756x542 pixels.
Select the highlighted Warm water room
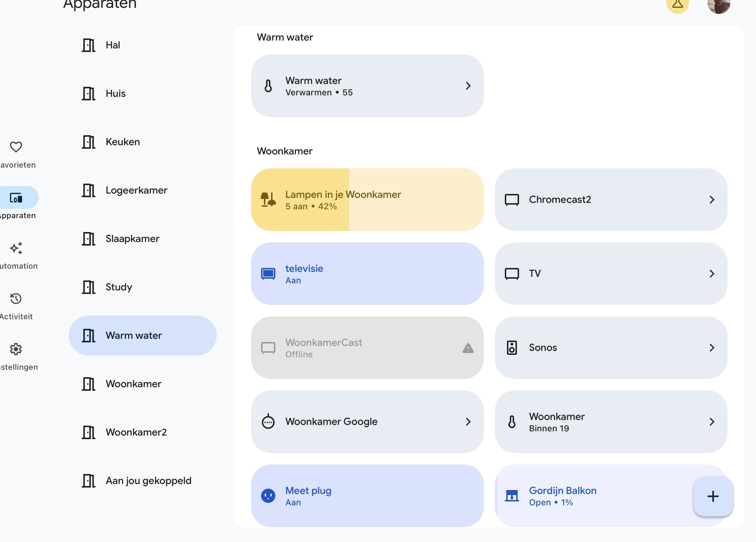(x=143, y=336)
